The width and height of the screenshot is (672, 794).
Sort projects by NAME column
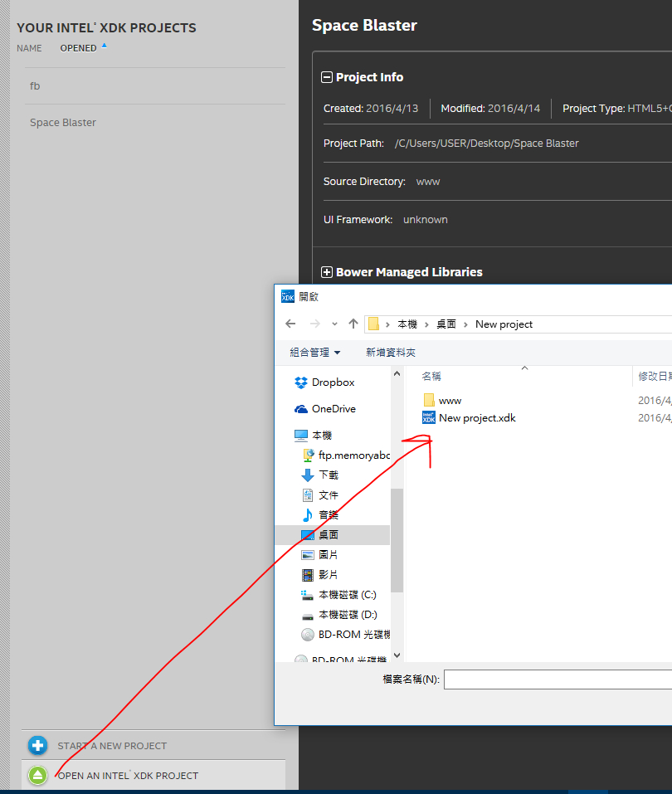coord(29,48)
